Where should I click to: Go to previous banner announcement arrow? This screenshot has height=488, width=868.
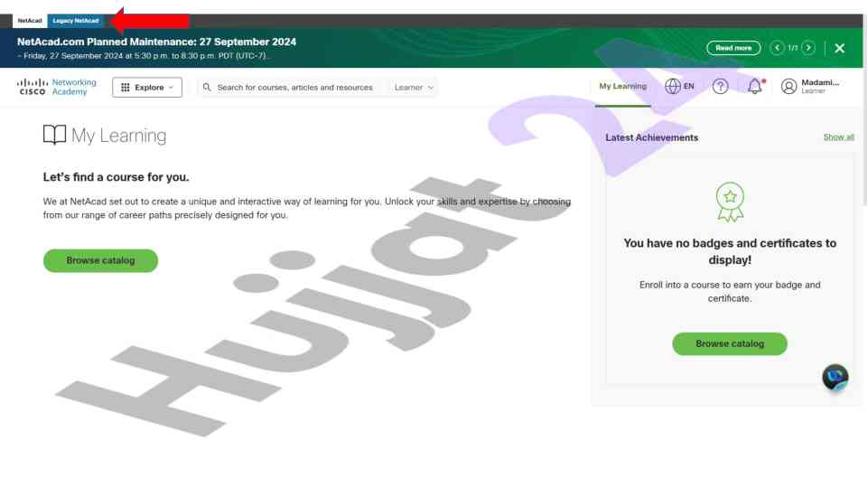tap(777, 48)
